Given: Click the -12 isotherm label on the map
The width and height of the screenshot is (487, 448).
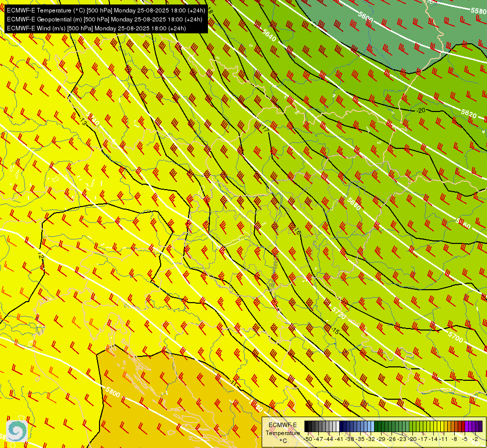Looking at the screenshot, I should [x=40, y=255].
